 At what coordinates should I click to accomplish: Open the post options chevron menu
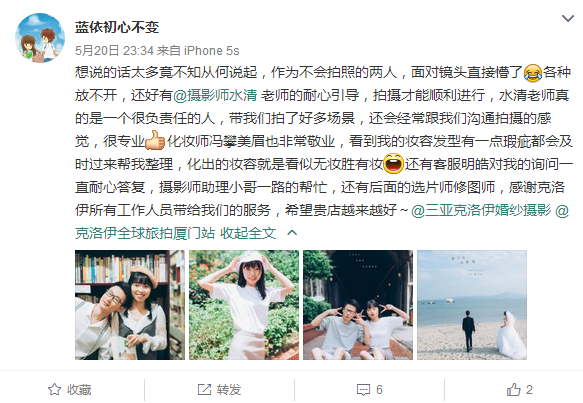pos(567,18)
